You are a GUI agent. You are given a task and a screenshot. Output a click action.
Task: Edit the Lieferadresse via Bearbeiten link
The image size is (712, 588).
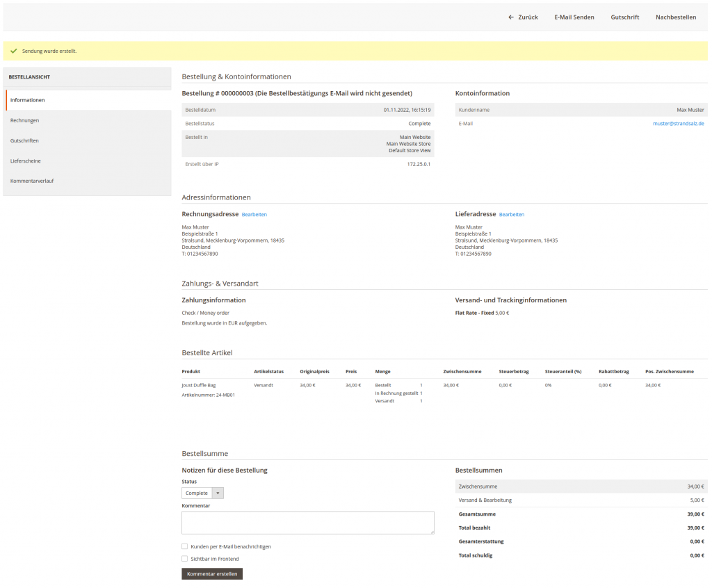click(511, 215)
